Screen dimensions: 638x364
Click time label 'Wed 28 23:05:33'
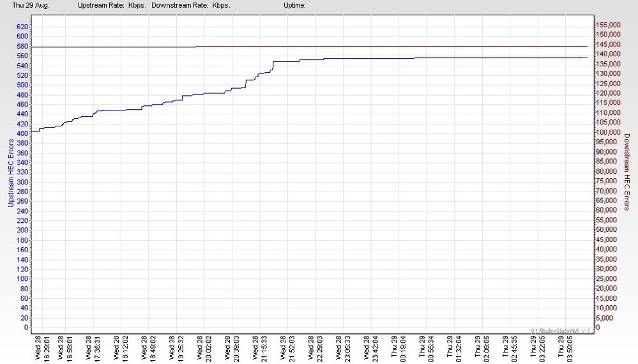point(344,348)
